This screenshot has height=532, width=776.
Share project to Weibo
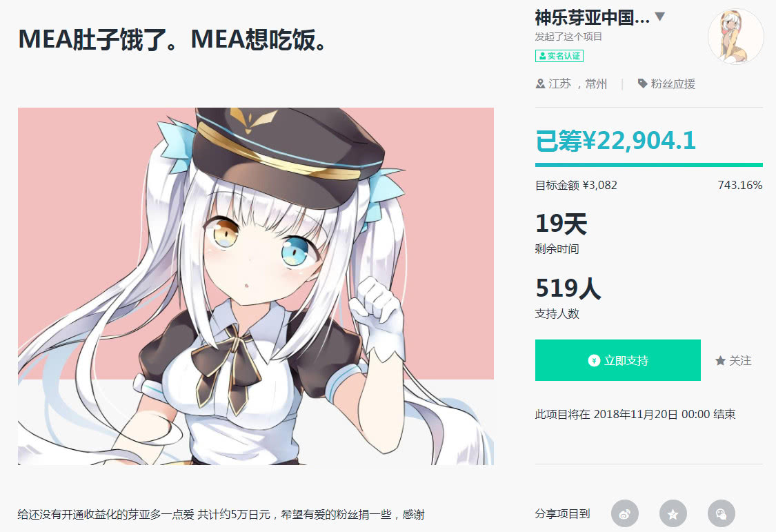pyautogui.click(x=624, y=513)
